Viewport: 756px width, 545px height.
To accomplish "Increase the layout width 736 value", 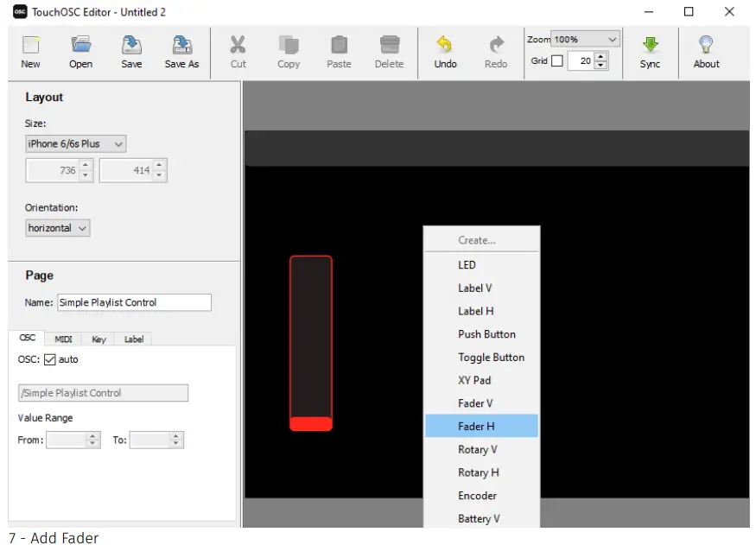I will coord(86,165).
